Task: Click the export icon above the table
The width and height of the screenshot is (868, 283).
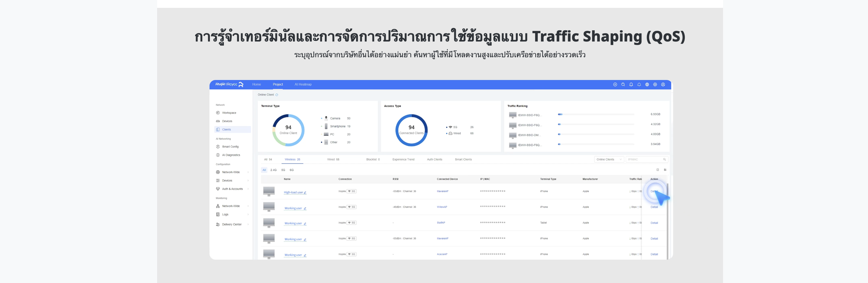Action: [658, 170]
